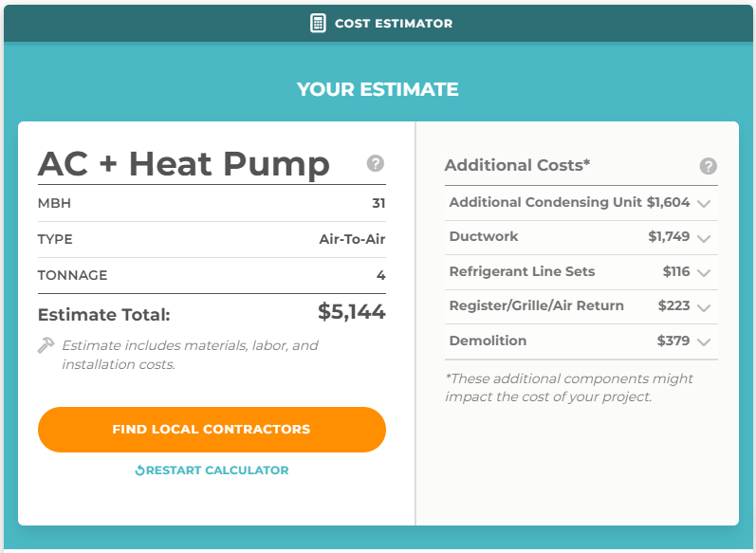Select the Ductwork row label

click(x=484, y=236)
